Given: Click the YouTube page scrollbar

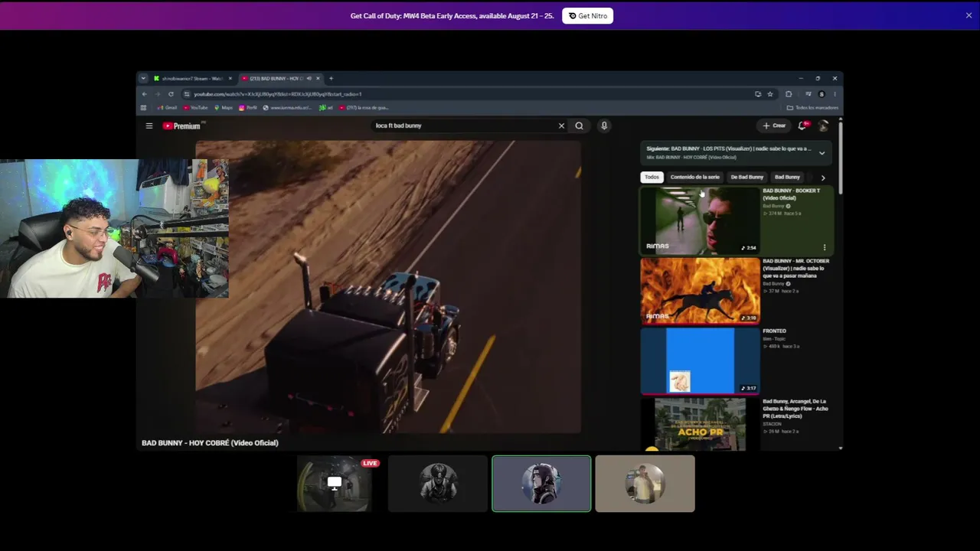Looking at the screenshot, I should (841, 157).
